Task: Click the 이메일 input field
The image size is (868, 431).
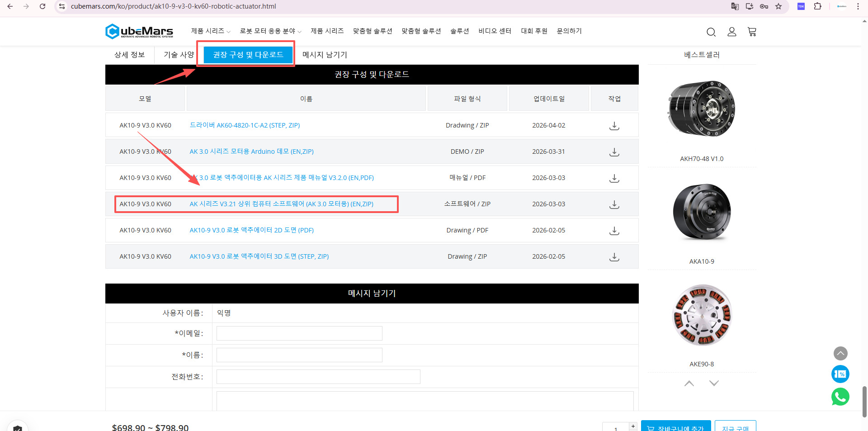Action: (299, 333)
